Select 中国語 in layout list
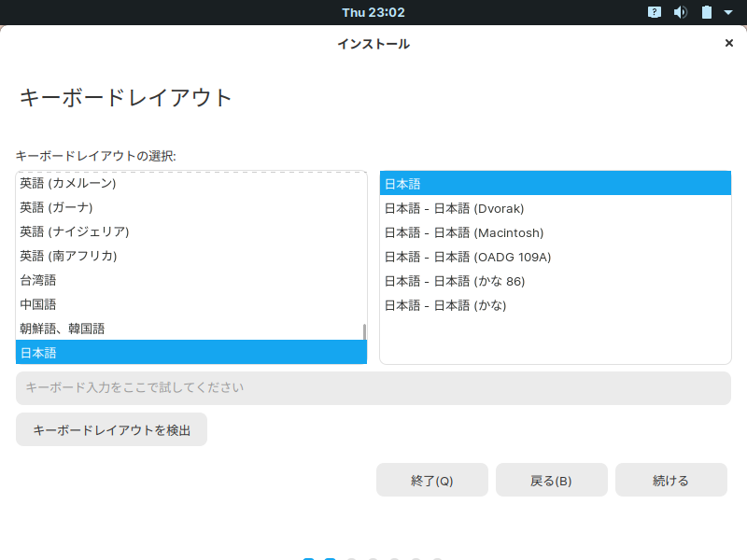This screenshot has height=560, width=747. tap(191, 305)
